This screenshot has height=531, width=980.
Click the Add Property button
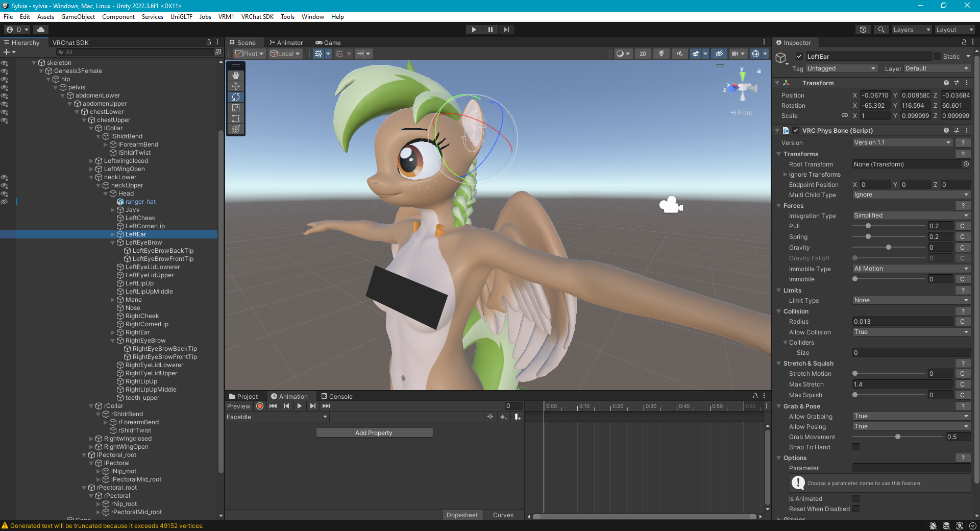pyautogui.click(x=374, y=432)
